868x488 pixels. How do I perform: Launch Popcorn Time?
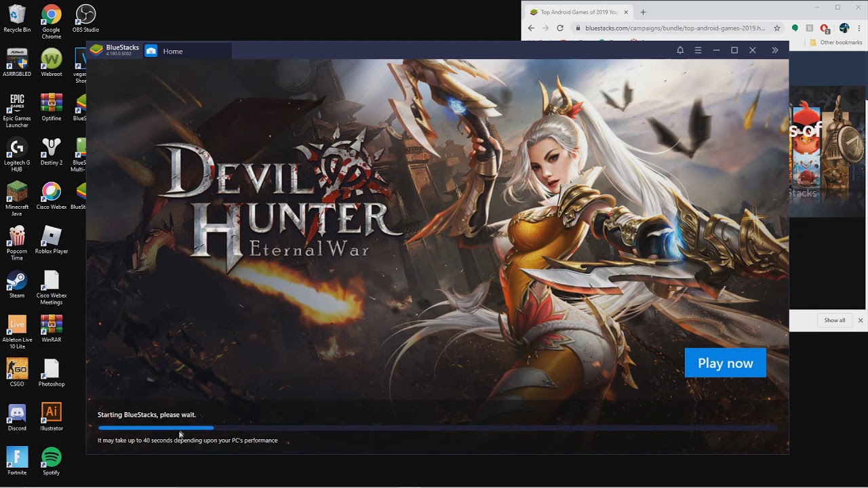pos(17,243)
